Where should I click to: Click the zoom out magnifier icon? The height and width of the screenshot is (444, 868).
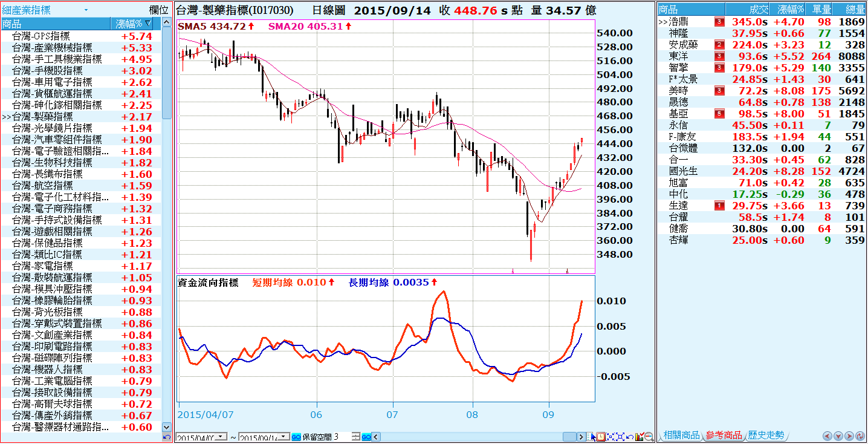649,437
